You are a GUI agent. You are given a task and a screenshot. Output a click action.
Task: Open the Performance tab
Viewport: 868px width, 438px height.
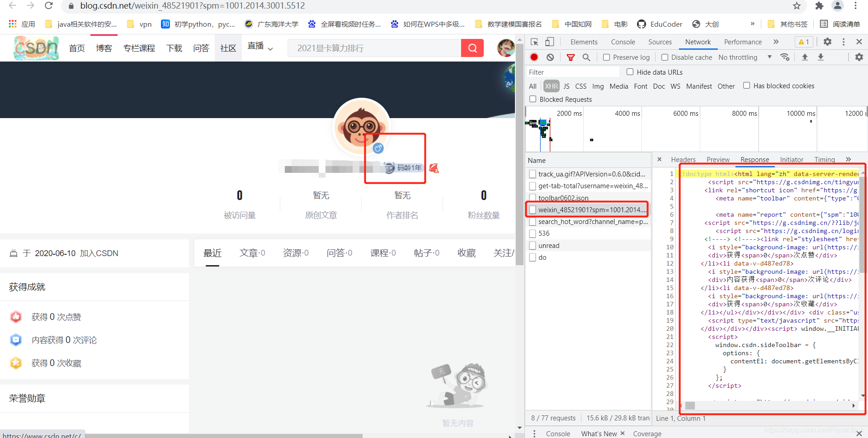tap(743, 42)
